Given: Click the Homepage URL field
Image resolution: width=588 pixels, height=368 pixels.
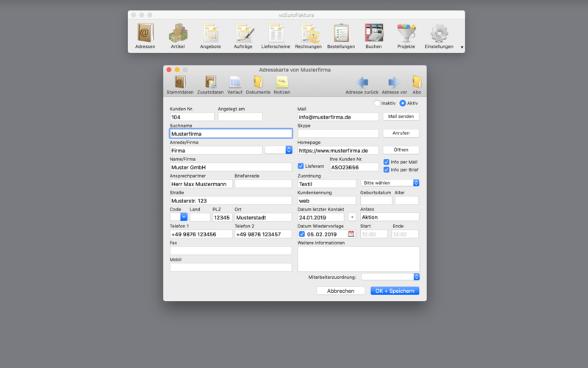Looking at the screenshot, I should (x=338, y=150).
